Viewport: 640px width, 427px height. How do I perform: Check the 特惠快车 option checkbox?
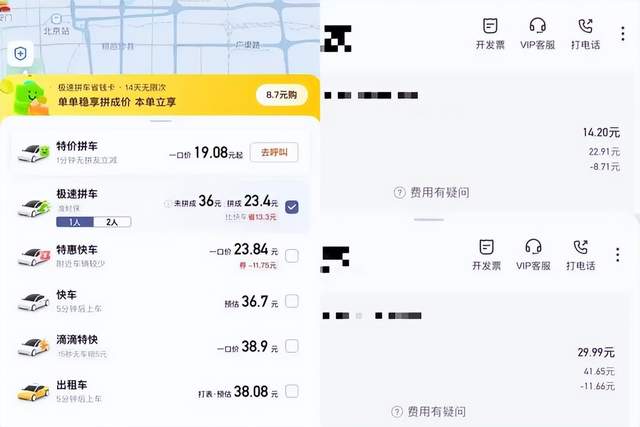(x=291, y=256)
